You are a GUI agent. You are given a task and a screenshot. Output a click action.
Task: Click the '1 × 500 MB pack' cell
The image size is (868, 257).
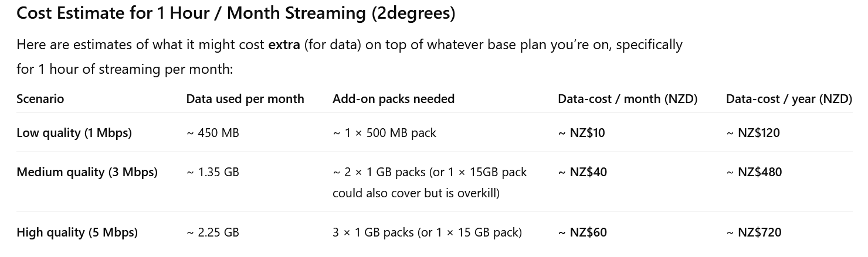point(385,133)
